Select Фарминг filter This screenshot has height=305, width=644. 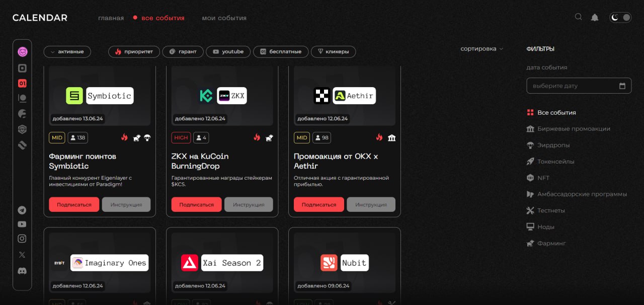(546, 243)
